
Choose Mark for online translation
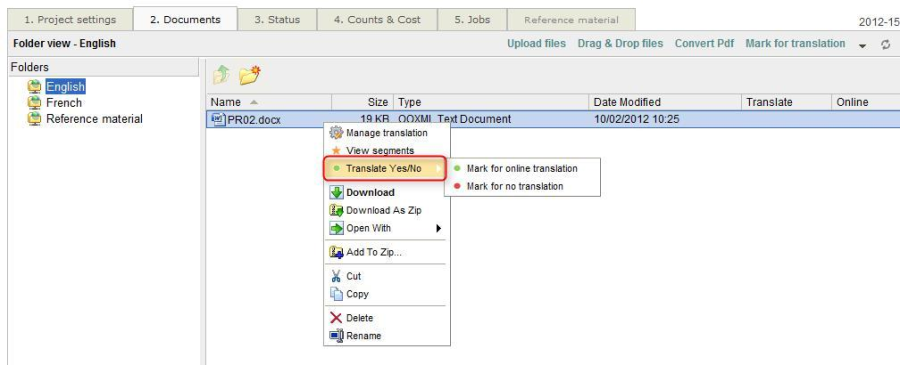pyautogui.click(x=522, y=169)
